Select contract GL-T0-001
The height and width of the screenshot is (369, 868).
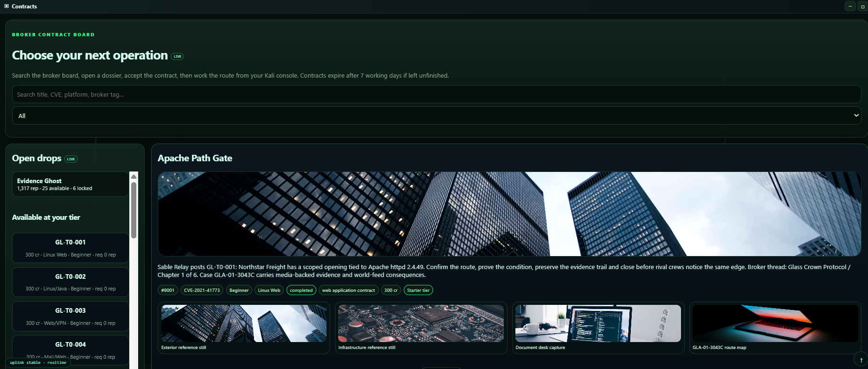(x=70, y=248)
